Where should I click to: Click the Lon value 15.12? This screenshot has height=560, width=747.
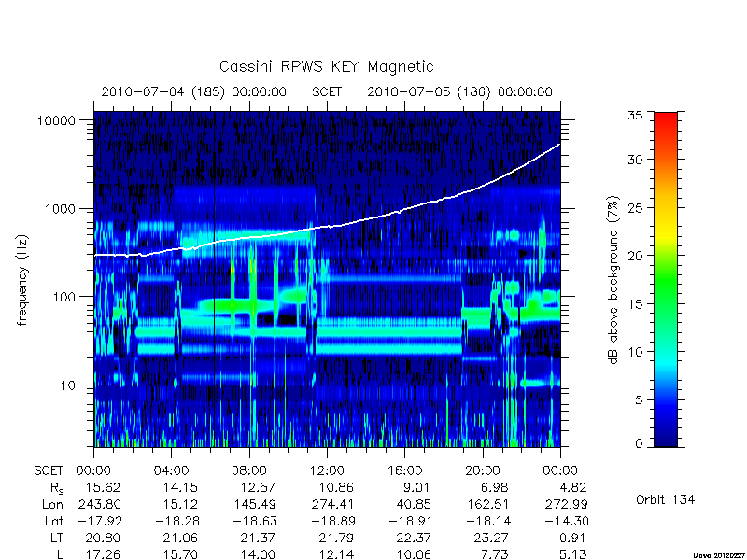coord(180,504)
